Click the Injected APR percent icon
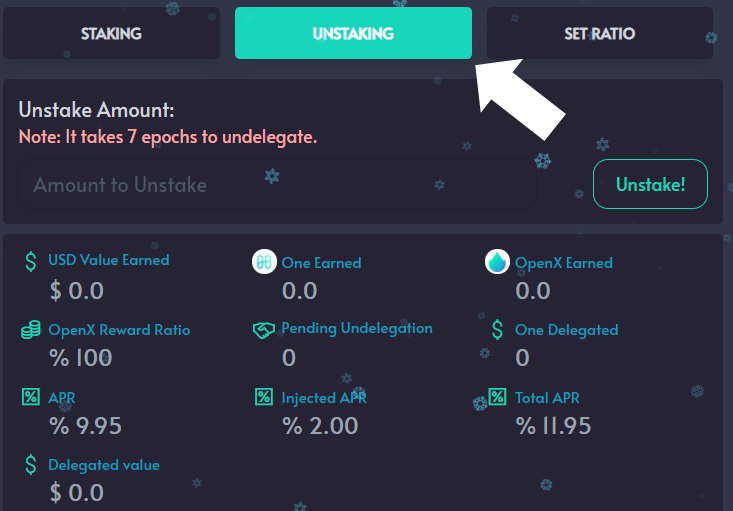733x511 pixels. 264,397
